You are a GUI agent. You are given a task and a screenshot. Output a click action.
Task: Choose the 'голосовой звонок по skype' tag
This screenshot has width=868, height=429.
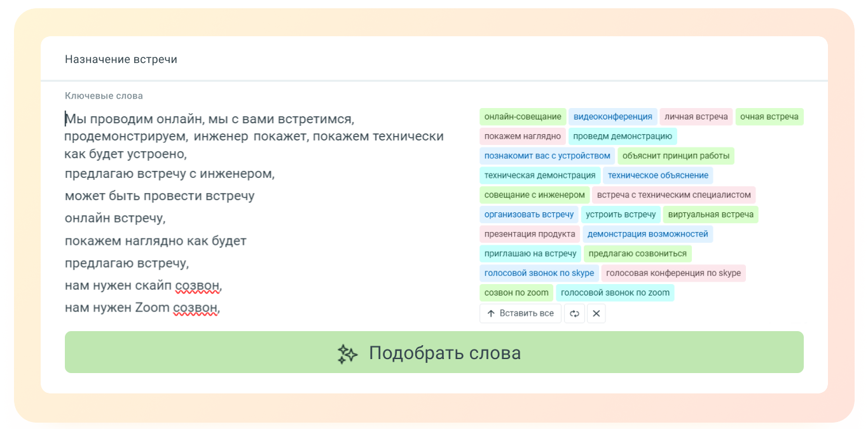tap(539, 273)
